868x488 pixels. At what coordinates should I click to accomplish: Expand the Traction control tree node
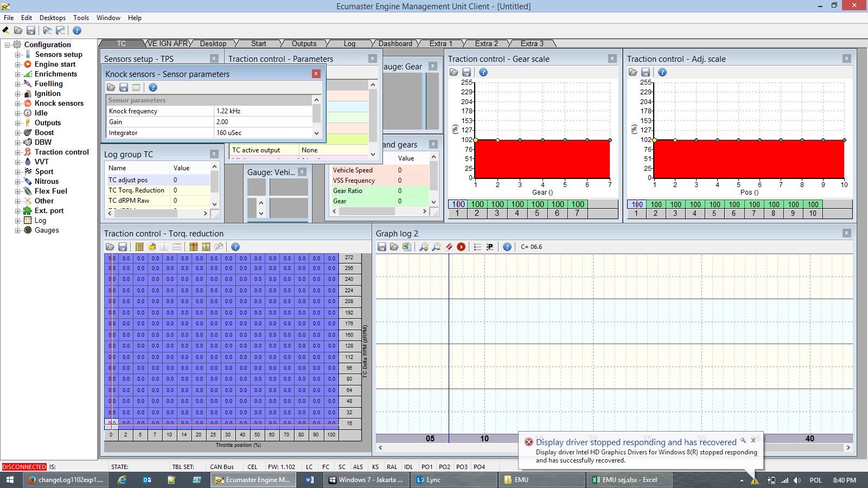coord(17,152)
